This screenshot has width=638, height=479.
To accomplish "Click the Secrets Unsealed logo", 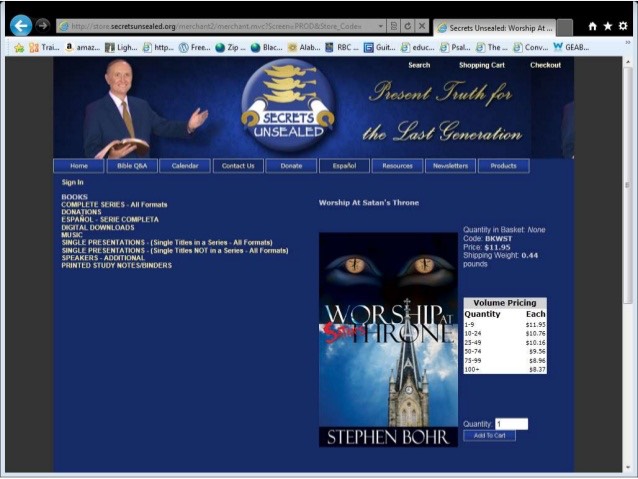I will pyautogui.click(x=288, y=106).
